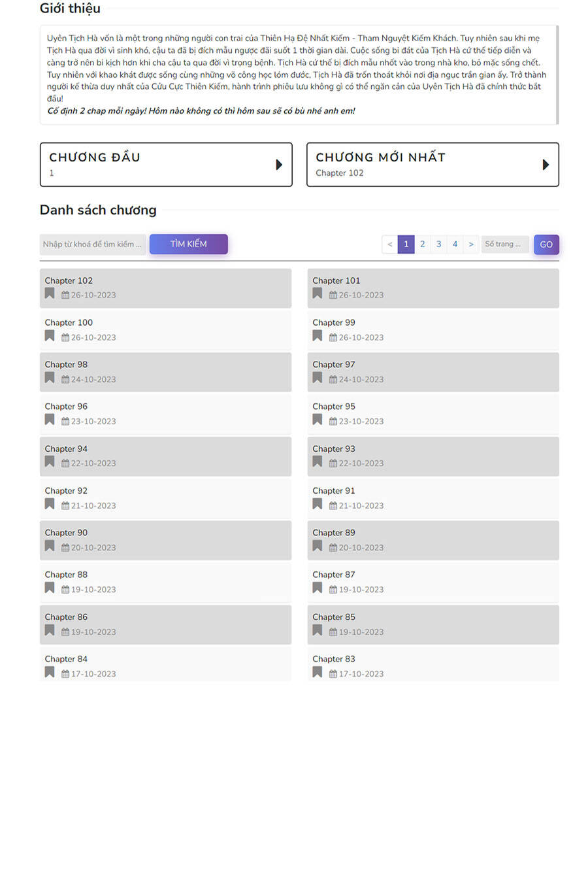
Task: Click the Số trang page number field
Action: [505, 245]
